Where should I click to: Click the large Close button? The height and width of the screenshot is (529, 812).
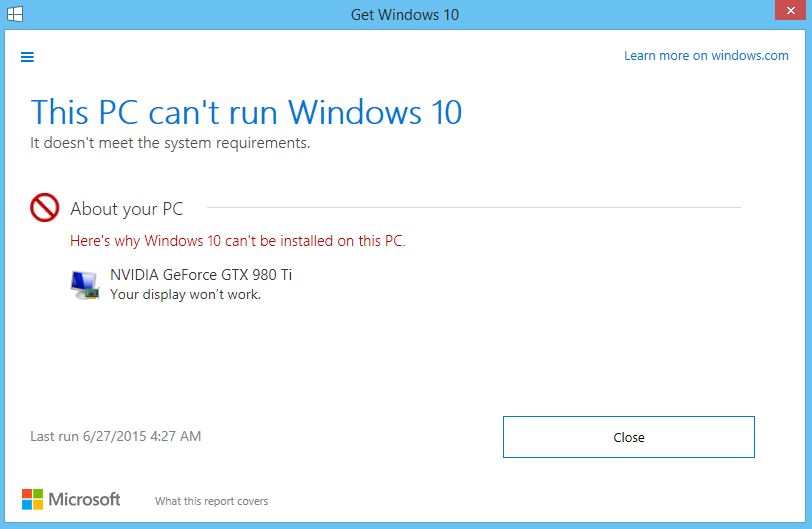coord(629,437)
